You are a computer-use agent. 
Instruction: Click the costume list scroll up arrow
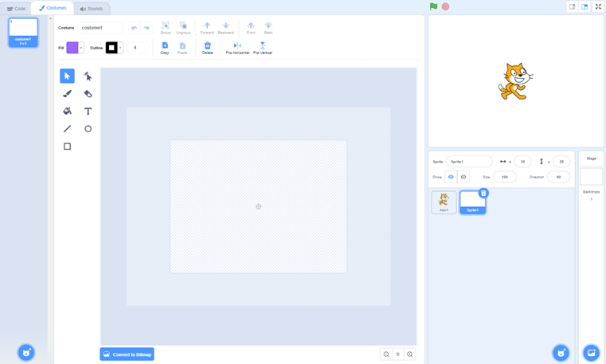[50, 18]
